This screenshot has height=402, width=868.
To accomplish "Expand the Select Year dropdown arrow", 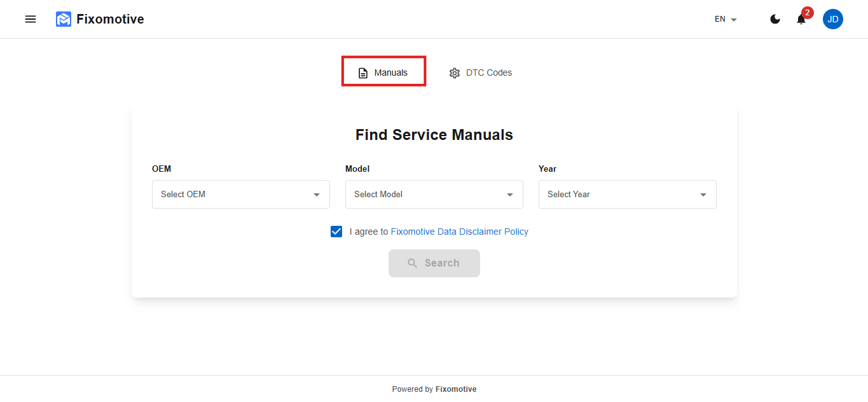I will pos(703,195).
